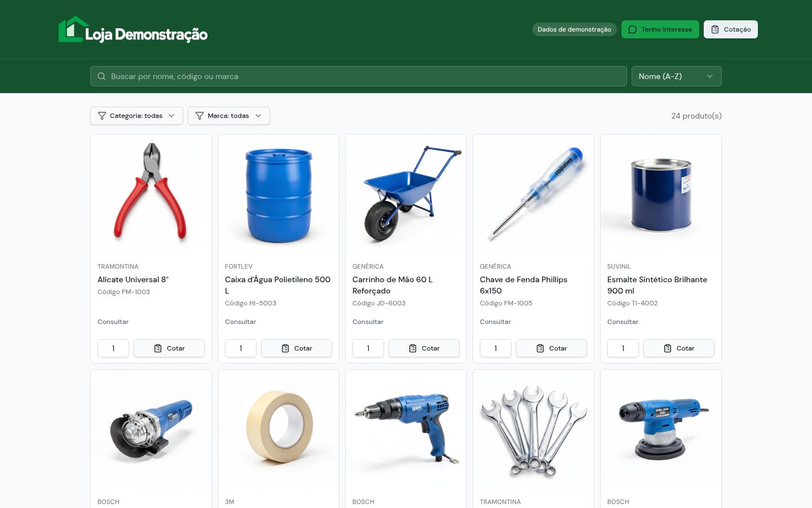Open the wrench set product image

533,430
